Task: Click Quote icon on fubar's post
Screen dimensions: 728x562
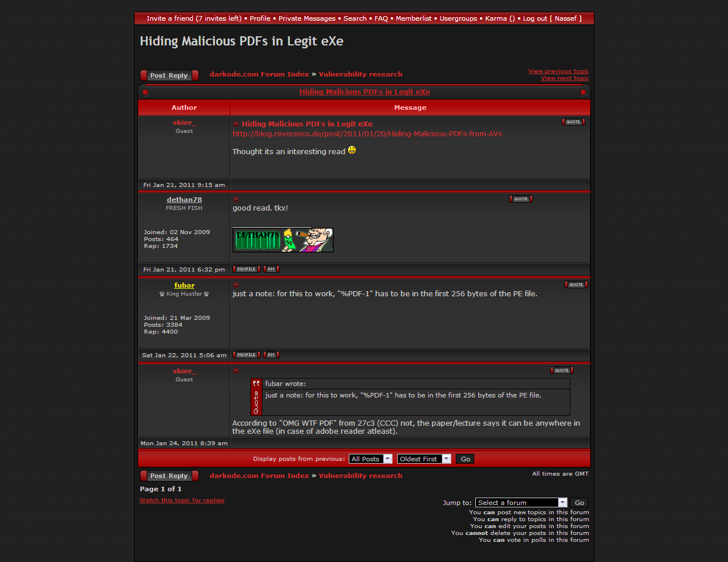Action: 576,285
